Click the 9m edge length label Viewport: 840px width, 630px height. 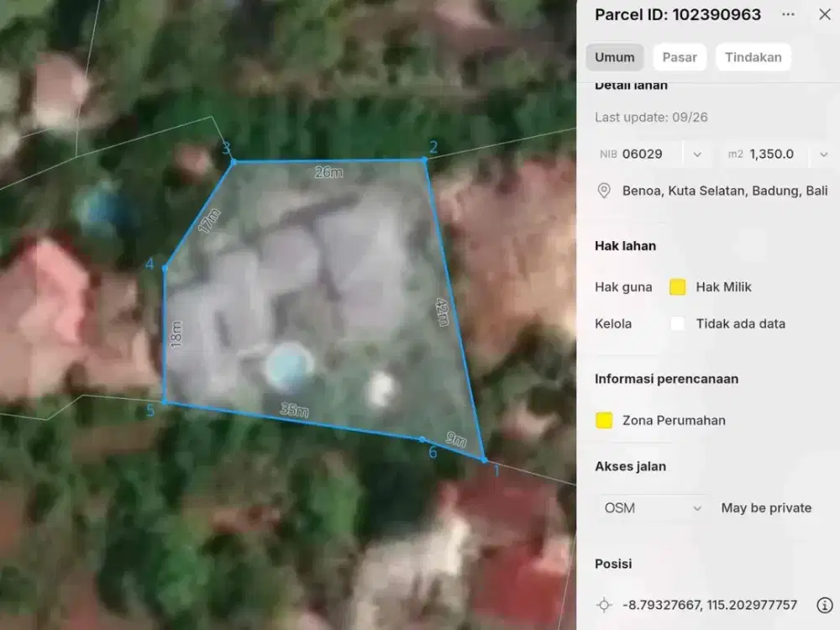click(456, 439)
